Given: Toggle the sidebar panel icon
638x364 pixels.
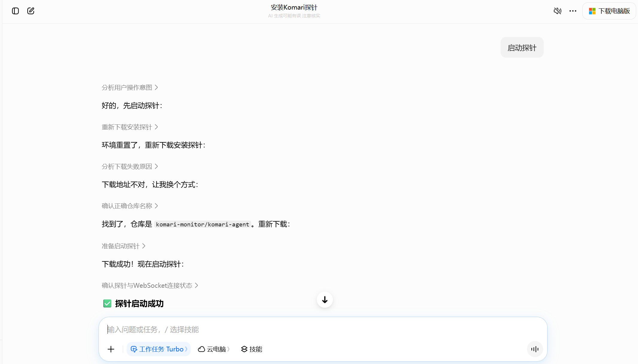Looking at the screenshot, I should [x=15, y=11].
